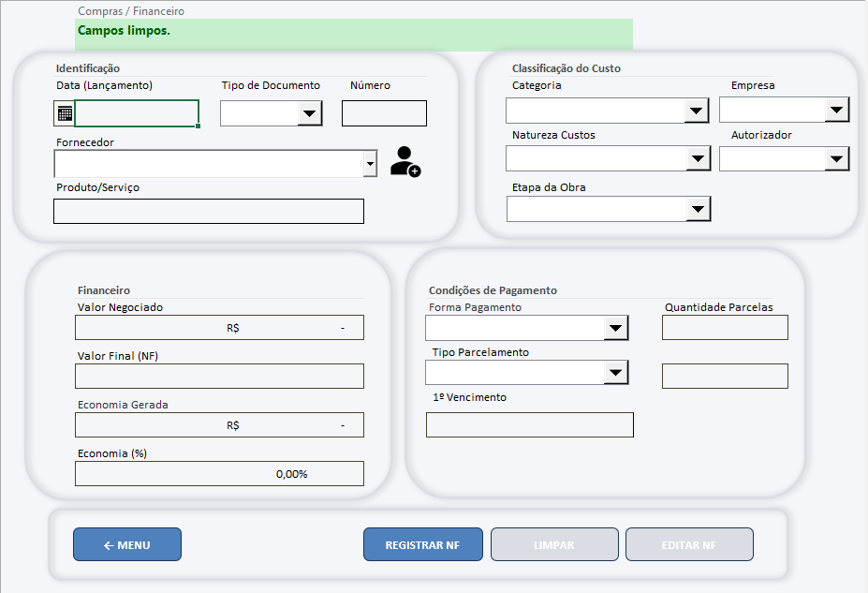Add new supplier with person-plus icon

[405, 162]
